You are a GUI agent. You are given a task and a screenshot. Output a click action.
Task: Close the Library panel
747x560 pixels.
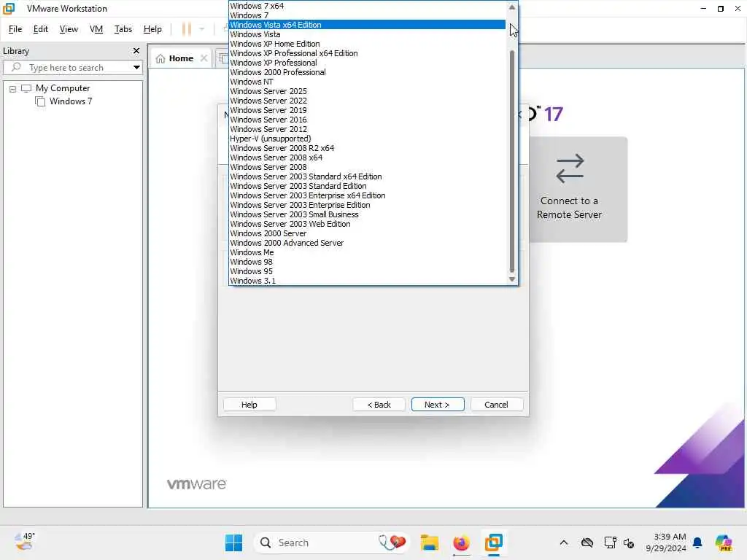[x=136, y=50]
